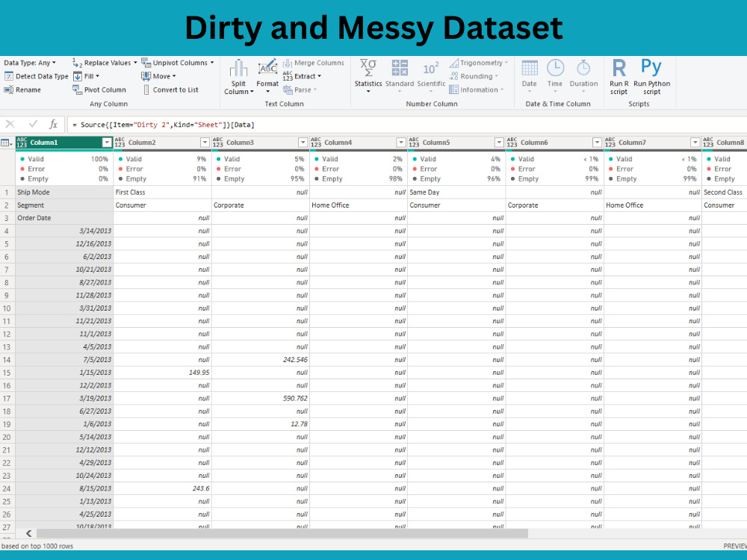This screenshot has width=747, height=560.
Task: Click the "243.6" value cell
Action: pos(162,488)
